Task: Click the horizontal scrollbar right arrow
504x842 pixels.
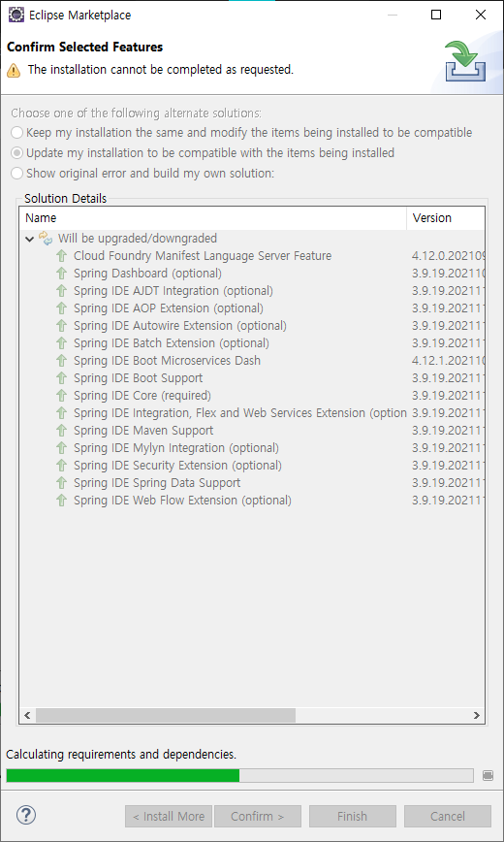Action: (x=476, y=715)
